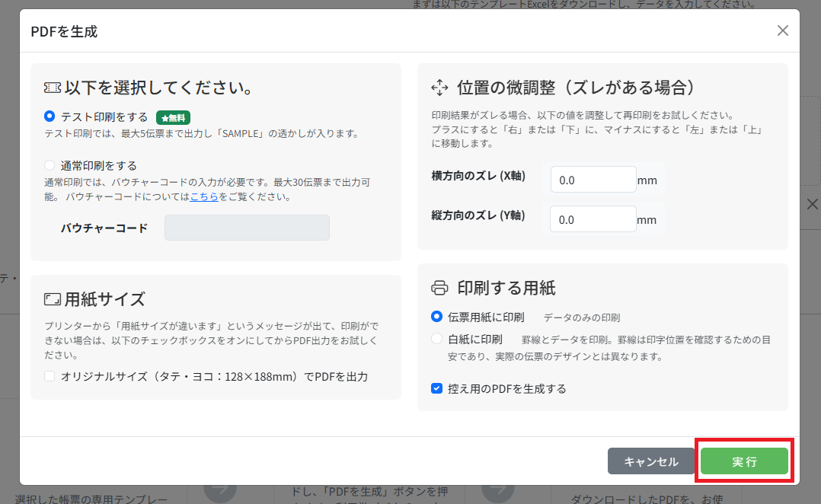Click the ticket icon beside 以下を選択してください
The width and height of the screenshot is (821, 504).
(x=53, y=88)
